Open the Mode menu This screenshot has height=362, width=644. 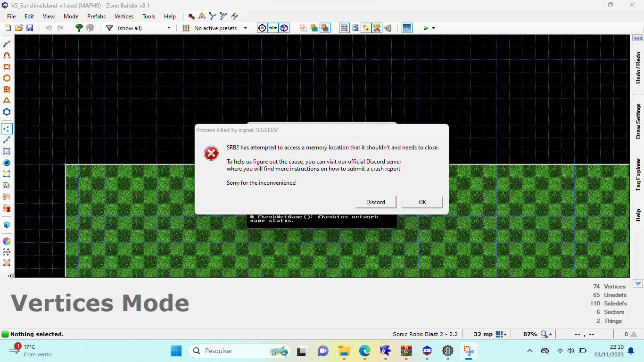click(x=71, y=16)
